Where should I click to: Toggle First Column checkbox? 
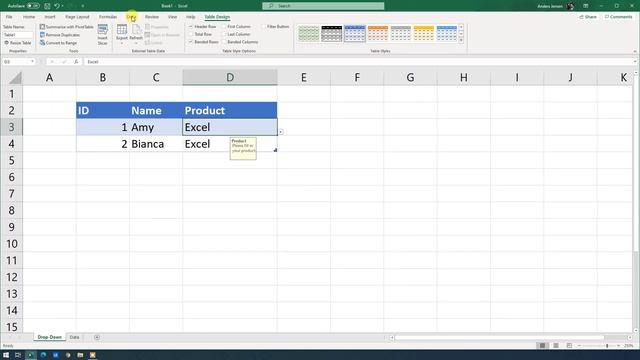pos(224,27)
